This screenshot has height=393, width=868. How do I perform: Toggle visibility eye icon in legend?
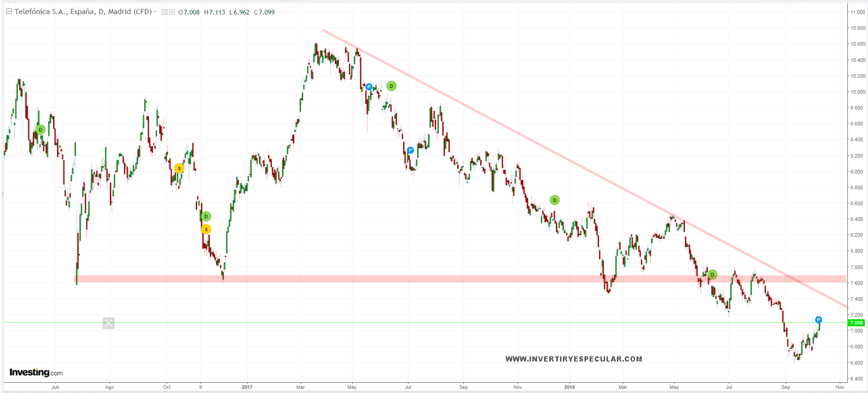point(164,12)
